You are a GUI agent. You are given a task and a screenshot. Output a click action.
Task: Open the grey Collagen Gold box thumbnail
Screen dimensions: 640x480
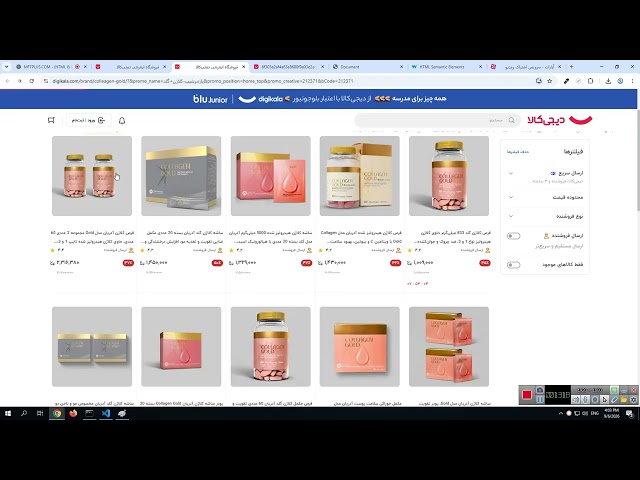point(181,176)
